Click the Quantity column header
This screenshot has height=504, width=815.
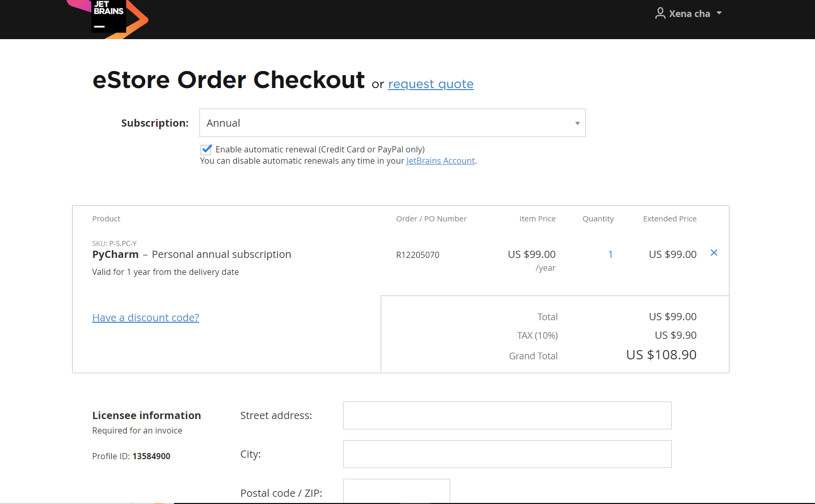(x=598, y=219)
